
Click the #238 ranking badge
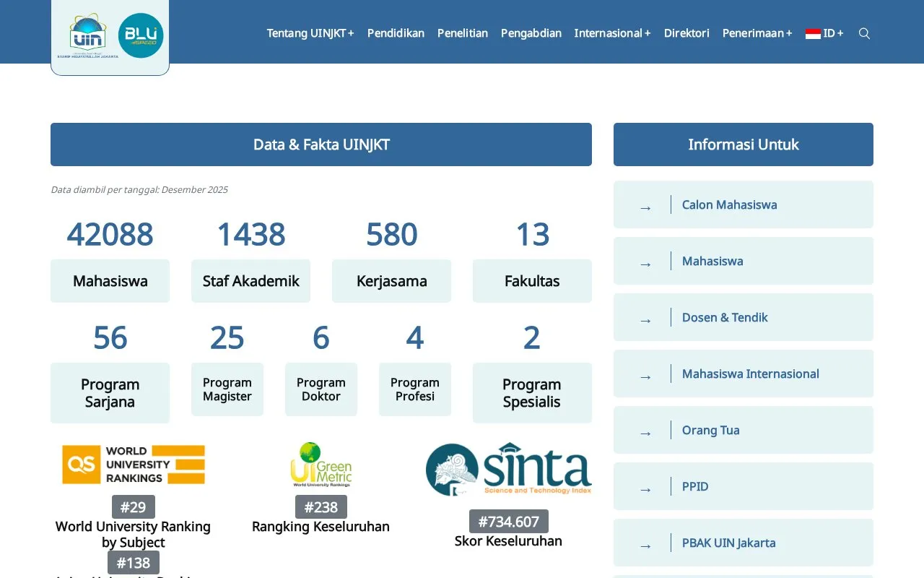[x=321, y=507]
